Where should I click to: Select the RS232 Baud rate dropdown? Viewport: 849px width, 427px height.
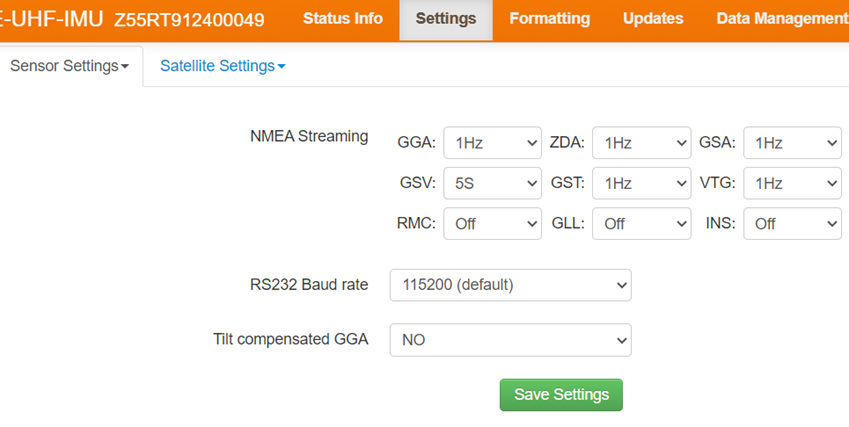pos(510,285)
